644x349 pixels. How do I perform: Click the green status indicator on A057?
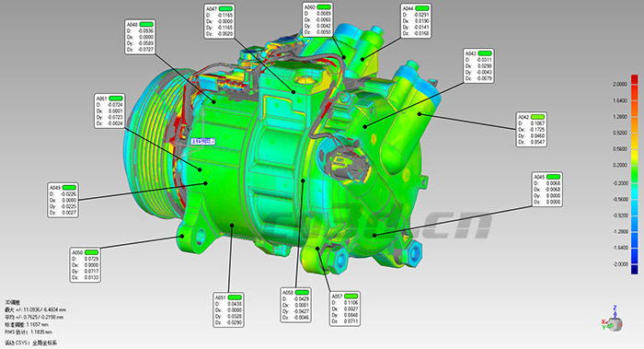[351, 297]
